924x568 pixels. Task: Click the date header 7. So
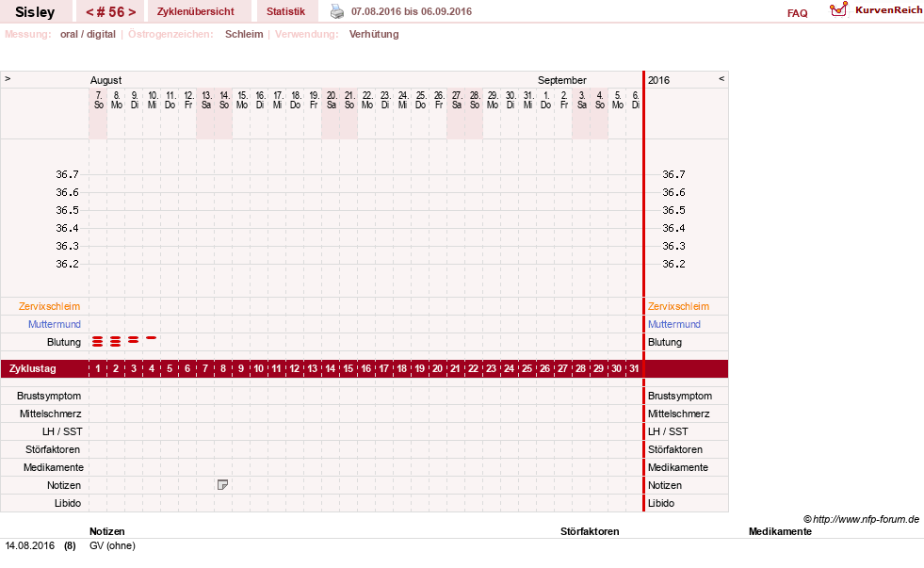(x=98, y=100)
